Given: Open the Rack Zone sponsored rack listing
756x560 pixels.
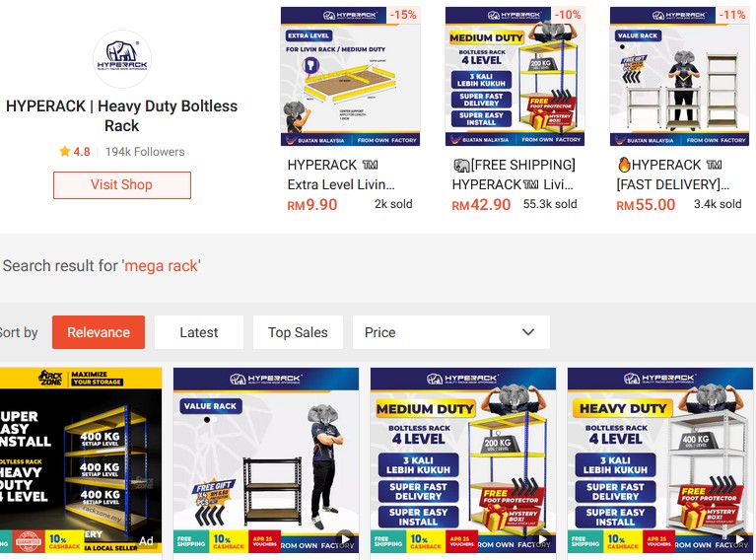Looking at the screenshot, I should click(80, 460).
